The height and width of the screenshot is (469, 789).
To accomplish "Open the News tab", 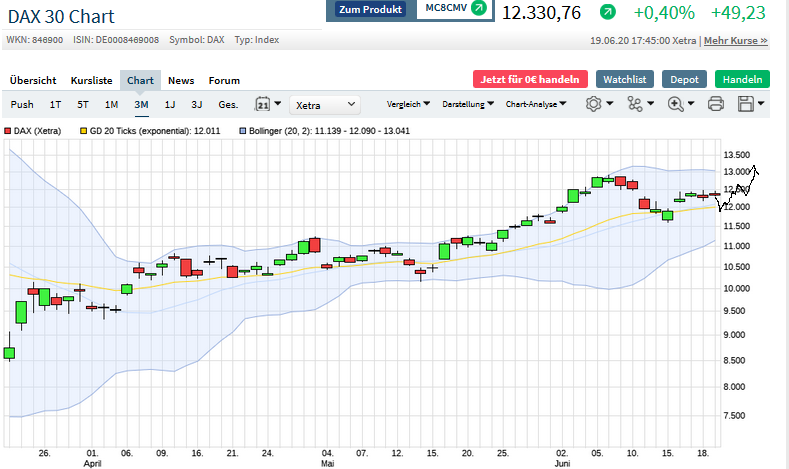I will click(x=181, y=81).
